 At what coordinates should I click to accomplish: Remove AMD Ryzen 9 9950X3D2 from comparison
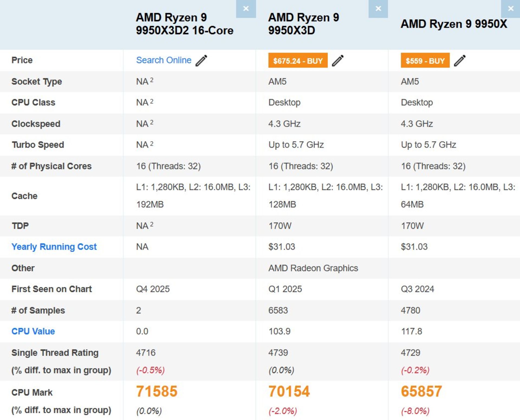coord(246,9)
